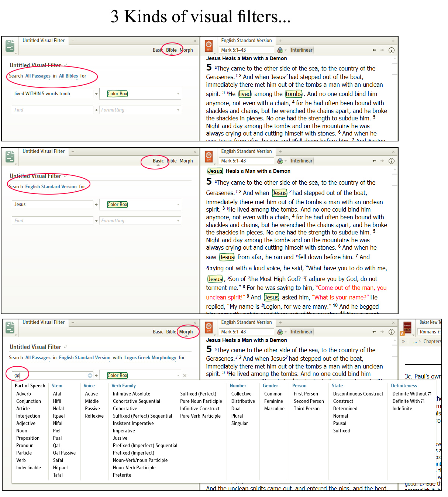This screenshot has width=448, height=497.
Task: Click the ESV book icon beside the 'lived WITHIN' filter panel
Action: (209, 46)
